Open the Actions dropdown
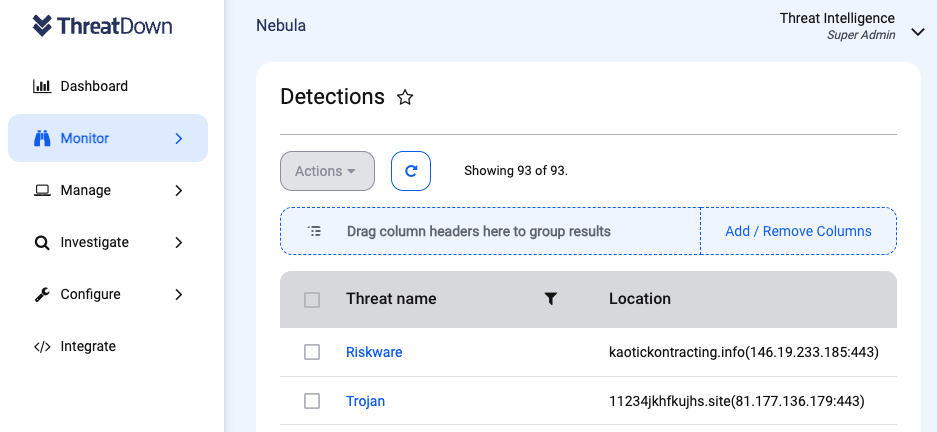Viewport: 937px width, 432px height. pos(327,171)
